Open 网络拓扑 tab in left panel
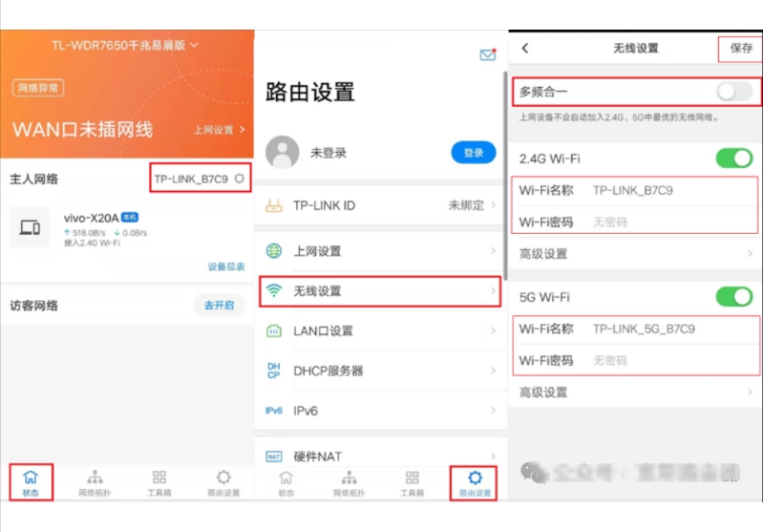The height and width of the screenshot is (532, 763). [x=95, y=483]
